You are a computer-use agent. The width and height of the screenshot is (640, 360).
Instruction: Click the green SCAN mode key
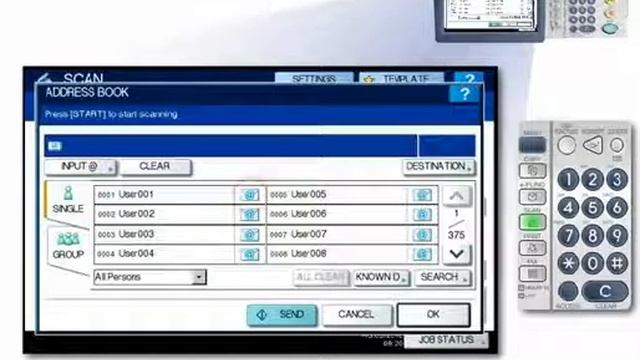(x=532, y=222)
